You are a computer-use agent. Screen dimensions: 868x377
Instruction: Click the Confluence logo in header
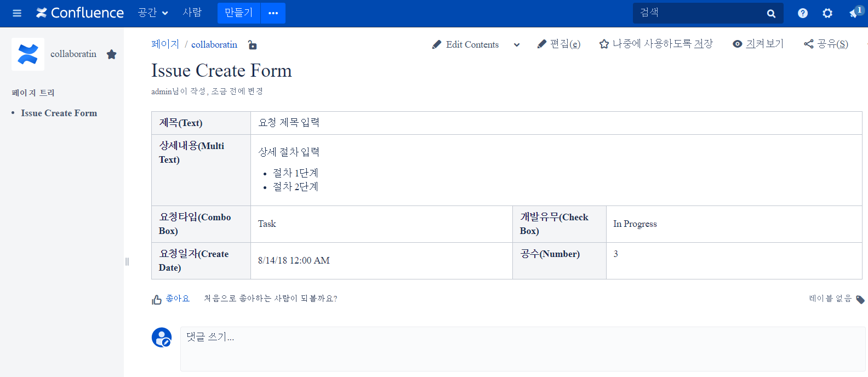[x=80, y=13]
